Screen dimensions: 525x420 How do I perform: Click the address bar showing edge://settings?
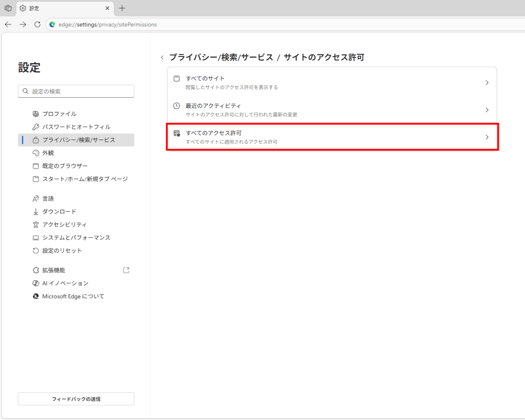(246, 25)
